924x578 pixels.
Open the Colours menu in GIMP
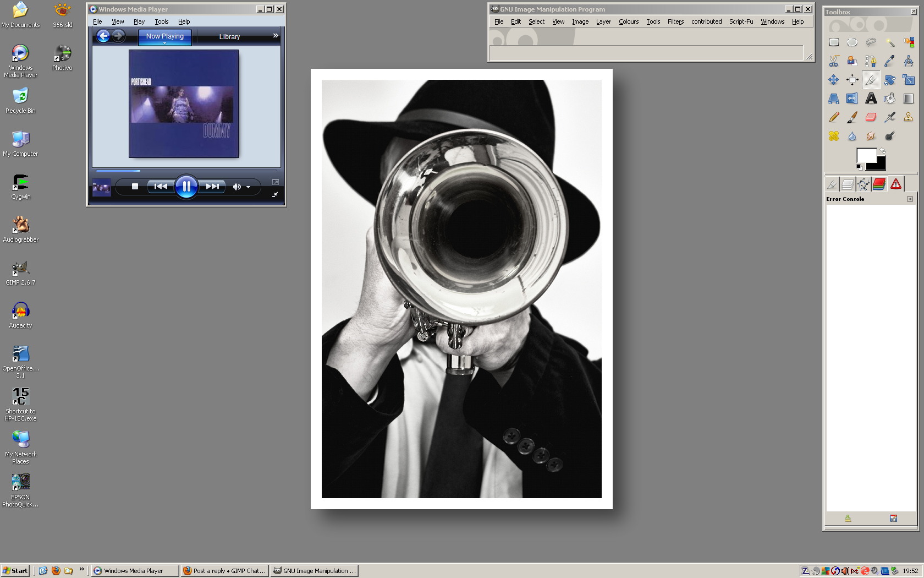click(x=629, y=21)
